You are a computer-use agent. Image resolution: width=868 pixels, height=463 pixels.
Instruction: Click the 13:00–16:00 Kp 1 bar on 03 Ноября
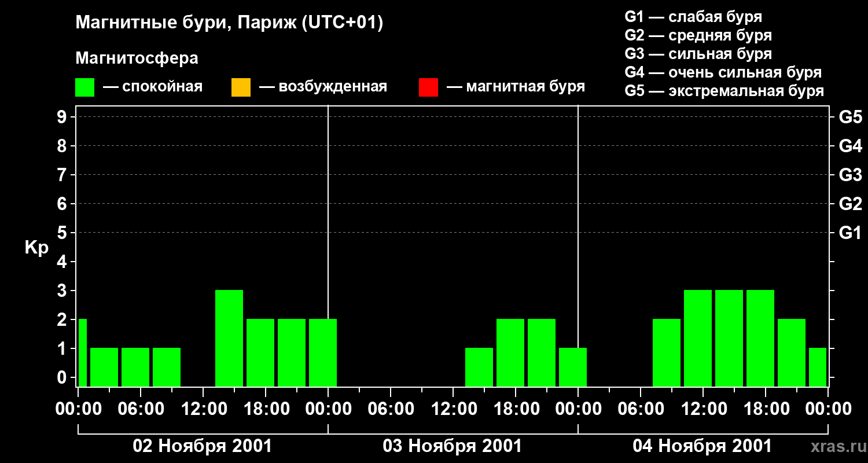(479, 367)
